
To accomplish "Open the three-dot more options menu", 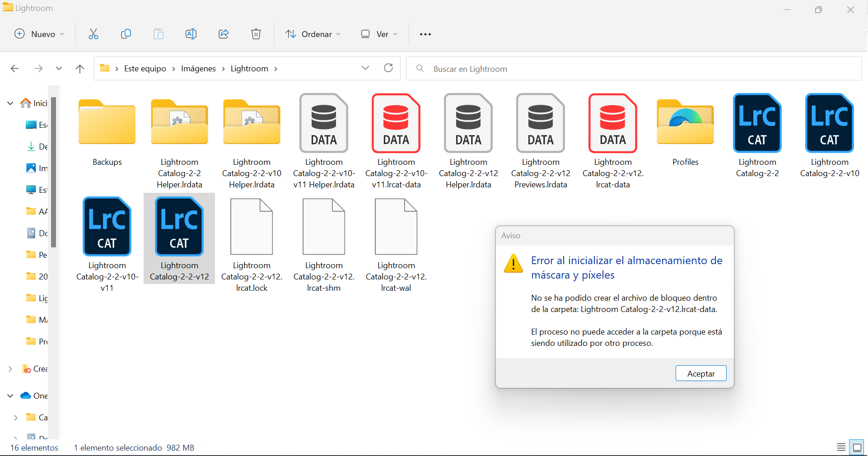I will point(425,34).
